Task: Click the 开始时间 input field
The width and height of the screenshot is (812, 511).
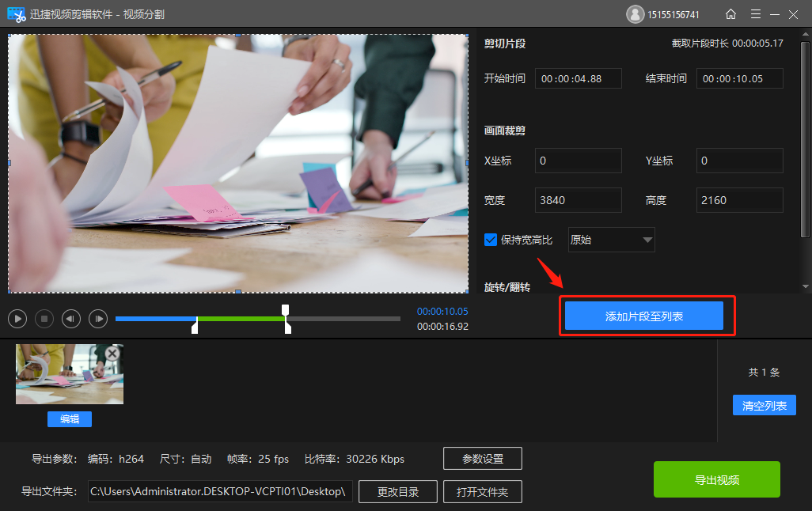Action: pyautogui.click(x=578, y=78)
